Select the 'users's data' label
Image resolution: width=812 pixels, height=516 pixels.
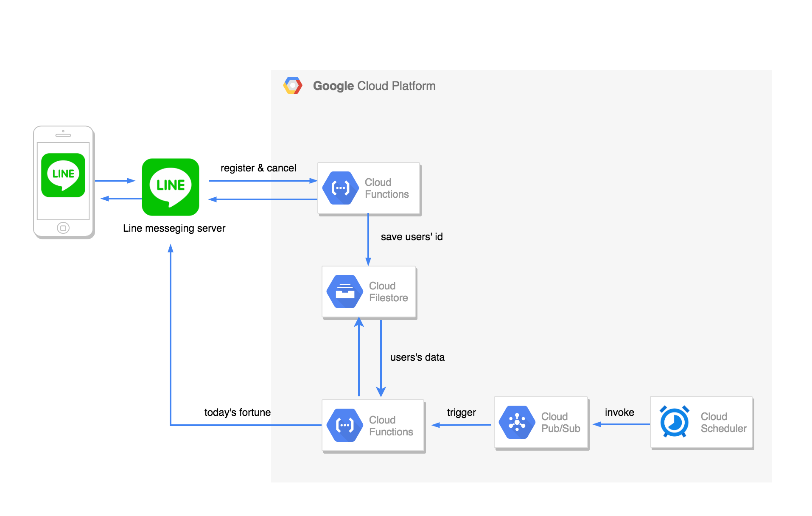417,357
